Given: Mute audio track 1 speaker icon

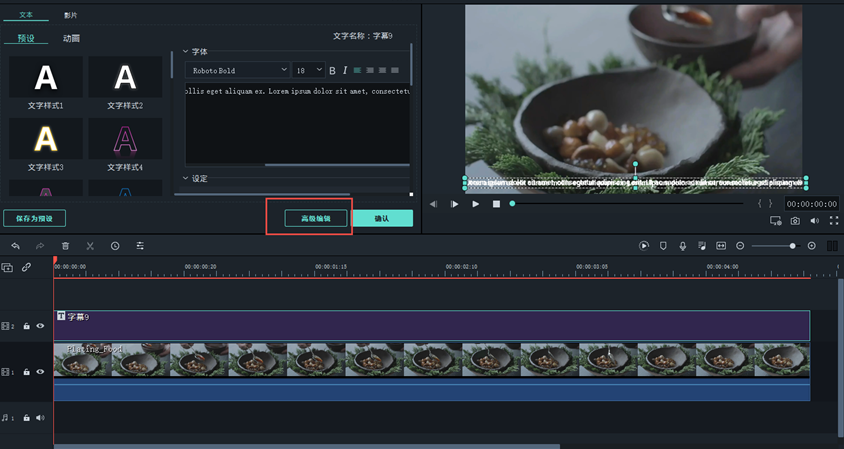Looking at the screenshot, I should [x=41, y=418].
